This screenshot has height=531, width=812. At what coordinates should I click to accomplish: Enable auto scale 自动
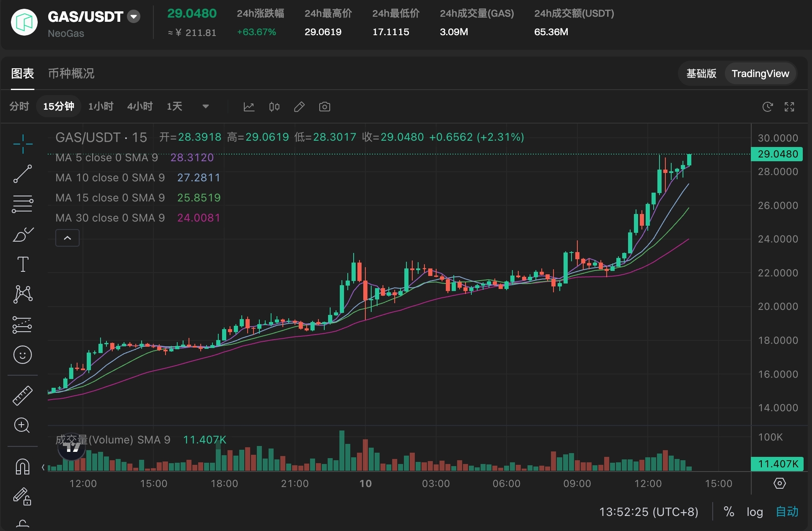(786, 512)
